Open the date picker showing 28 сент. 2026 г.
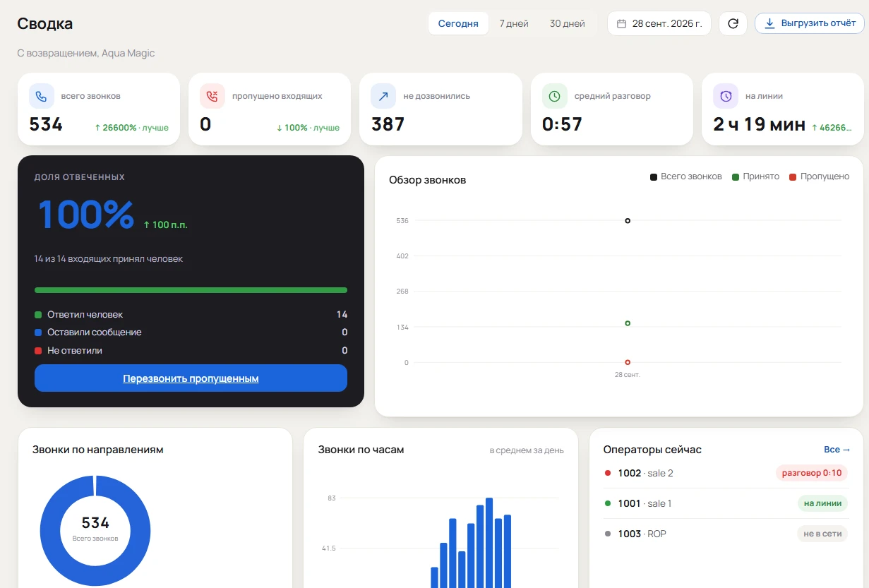 coord(659,23)
